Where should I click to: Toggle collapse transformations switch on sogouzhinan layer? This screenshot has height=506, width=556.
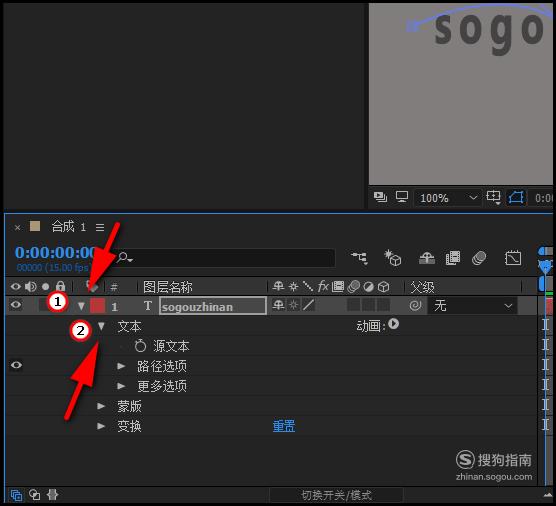(294, 305)
